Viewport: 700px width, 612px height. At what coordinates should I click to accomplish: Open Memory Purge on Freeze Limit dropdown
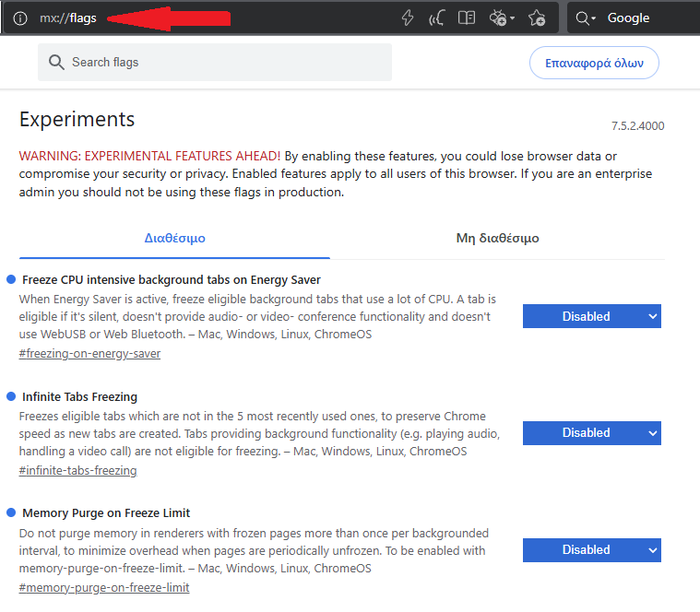(x=591, y=550)
